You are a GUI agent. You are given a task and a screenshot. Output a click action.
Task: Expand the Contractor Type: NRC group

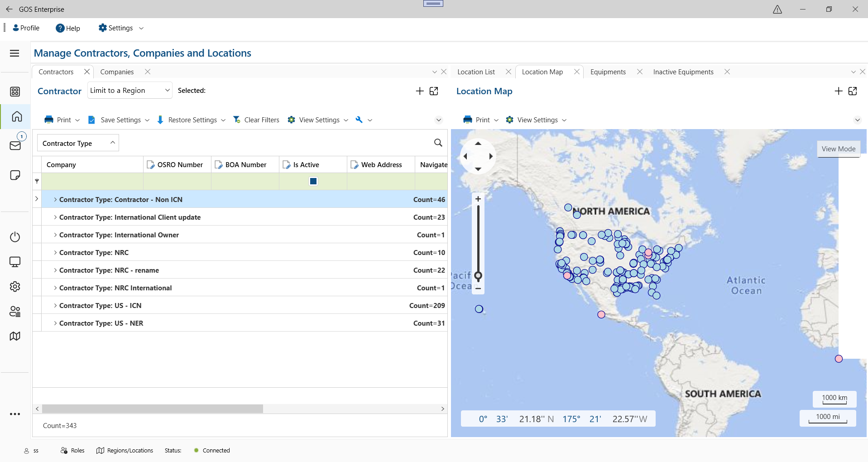pyautogui.click(x=55, y=253)
